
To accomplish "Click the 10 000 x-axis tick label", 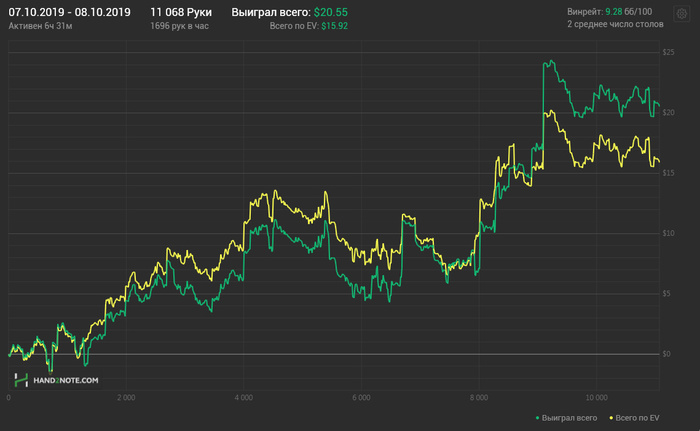I will click(597, 397).
